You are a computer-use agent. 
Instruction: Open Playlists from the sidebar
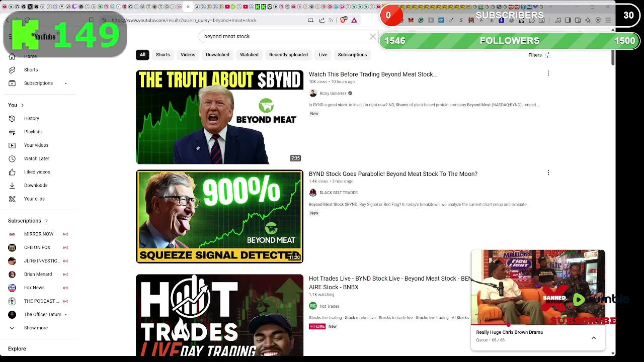[x=33, y=132]
